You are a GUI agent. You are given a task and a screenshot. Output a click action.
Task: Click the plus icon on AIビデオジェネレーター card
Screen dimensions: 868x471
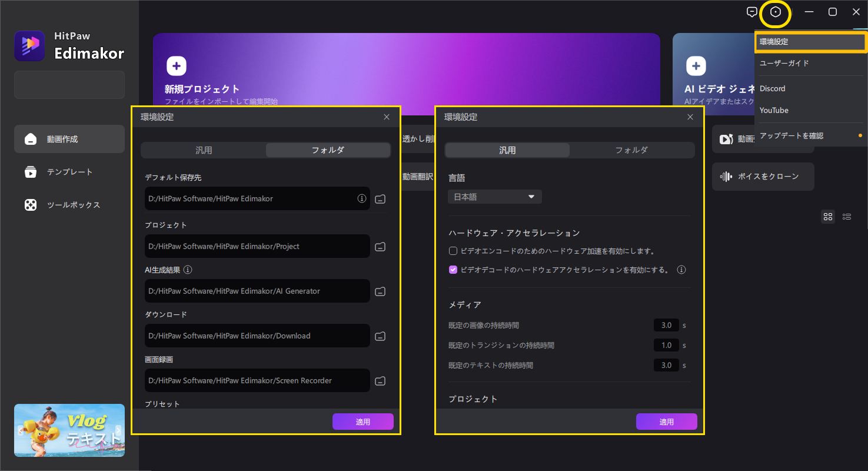point(697,66)
